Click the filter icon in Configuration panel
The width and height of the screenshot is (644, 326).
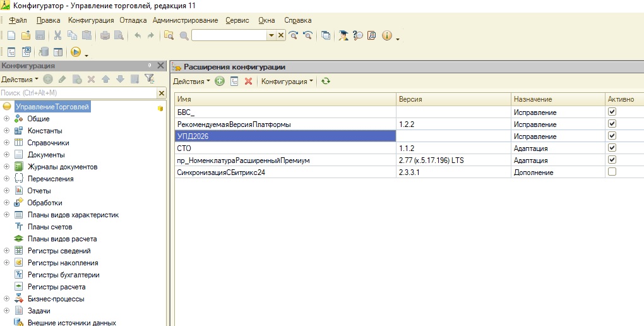pyautogui.click(x=149, y=79)
